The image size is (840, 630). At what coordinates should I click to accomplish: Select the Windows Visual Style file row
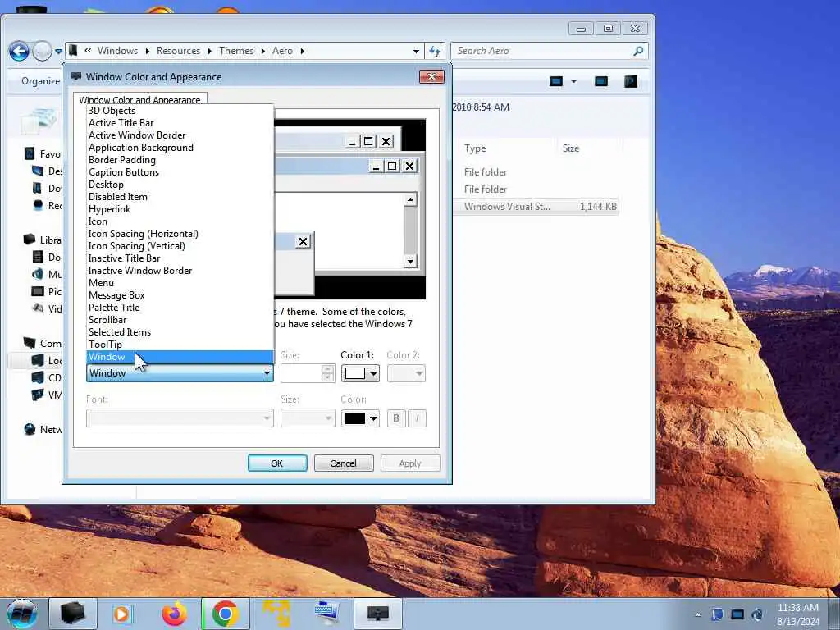point(537,207)
